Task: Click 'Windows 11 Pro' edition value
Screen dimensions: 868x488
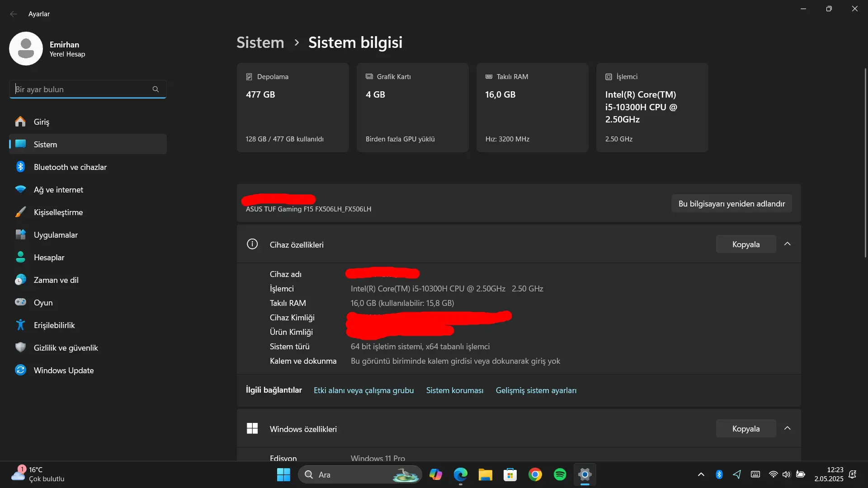Action: 378,457
